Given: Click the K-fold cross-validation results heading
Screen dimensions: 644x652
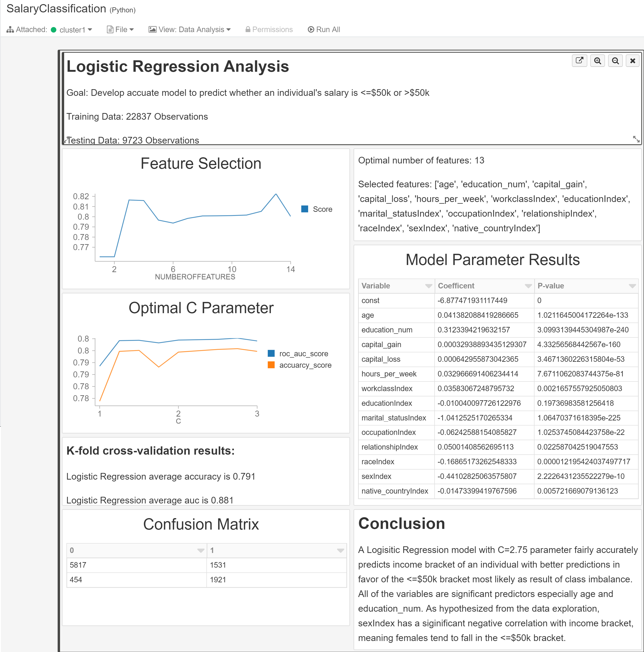Looking at the screenshot, I should tap(150, 450).
